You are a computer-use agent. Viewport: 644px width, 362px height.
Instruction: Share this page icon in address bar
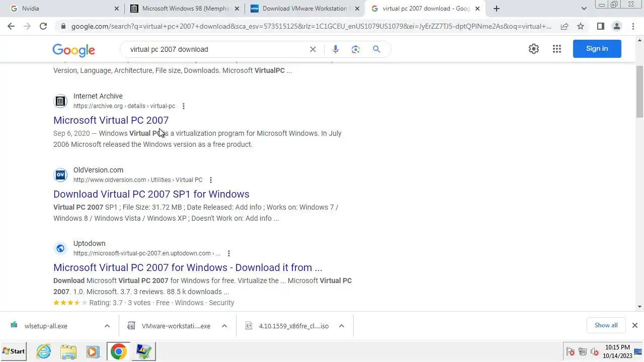click(x=565, y=26)
